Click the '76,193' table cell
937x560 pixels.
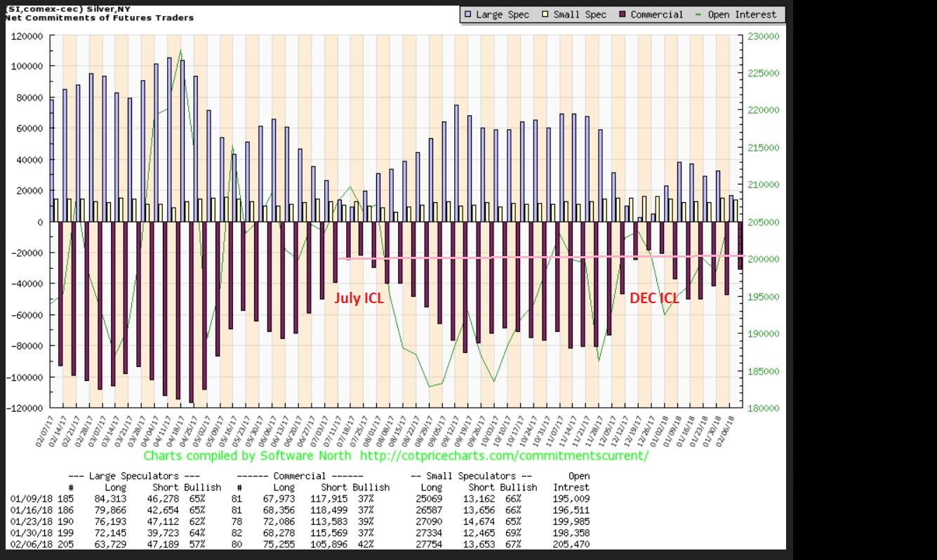pos(109,521)
